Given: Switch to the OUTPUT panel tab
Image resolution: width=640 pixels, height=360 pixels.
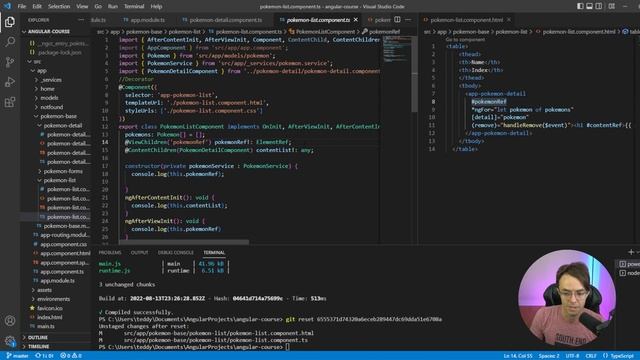Looking at the screenshot, I should click(140, 253).
